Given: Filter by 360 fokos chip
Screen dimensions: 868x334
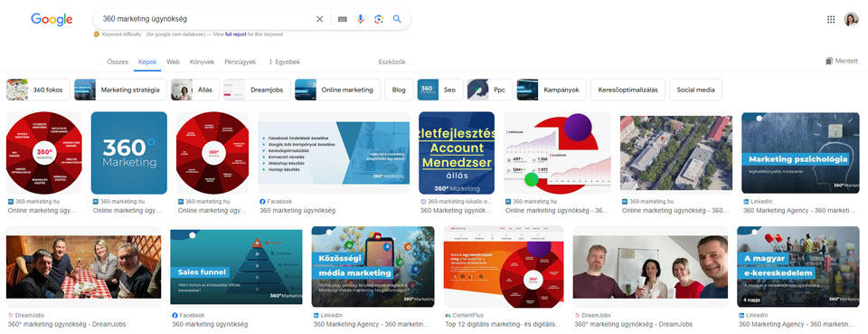Looking at the screenshot, I should click(x=38, y=90).
